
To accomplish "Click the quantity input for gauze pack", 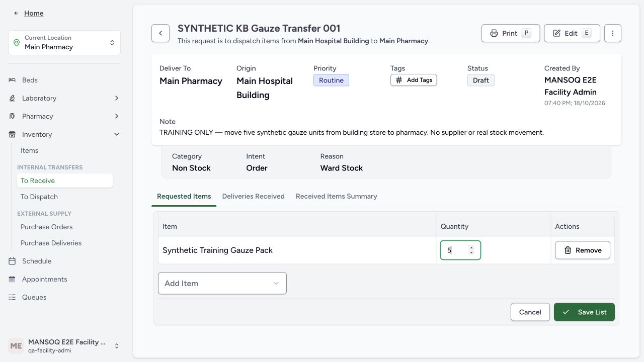I will 460,250.
